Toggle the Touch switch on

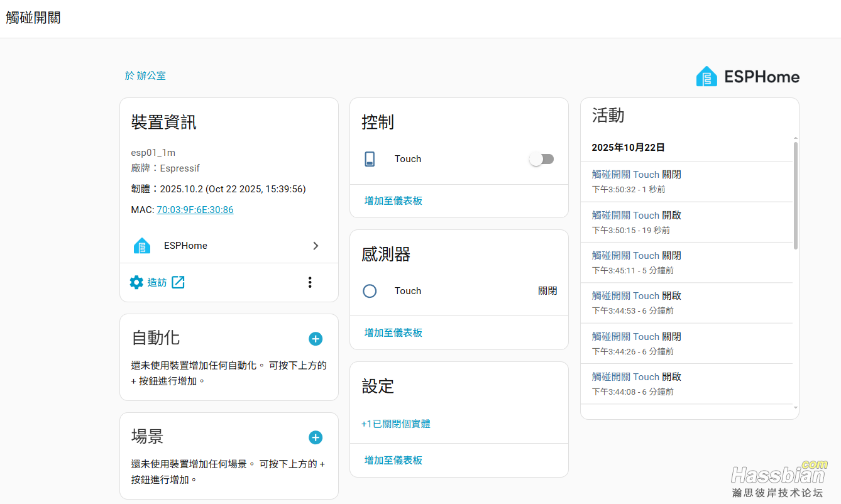click(541, 159)
